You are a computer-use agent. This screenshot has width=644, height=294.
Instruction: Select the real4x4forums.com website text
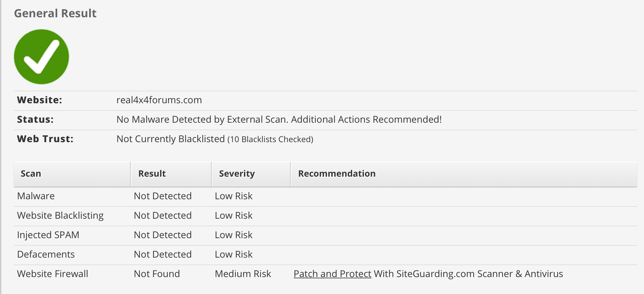(x=159, y=100)
